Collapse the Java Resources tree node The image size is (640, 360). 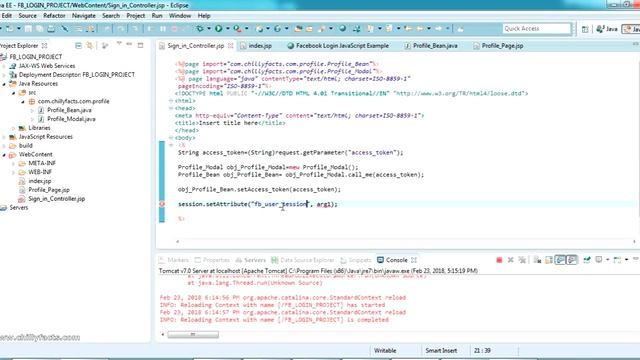(x=4, y=84)
